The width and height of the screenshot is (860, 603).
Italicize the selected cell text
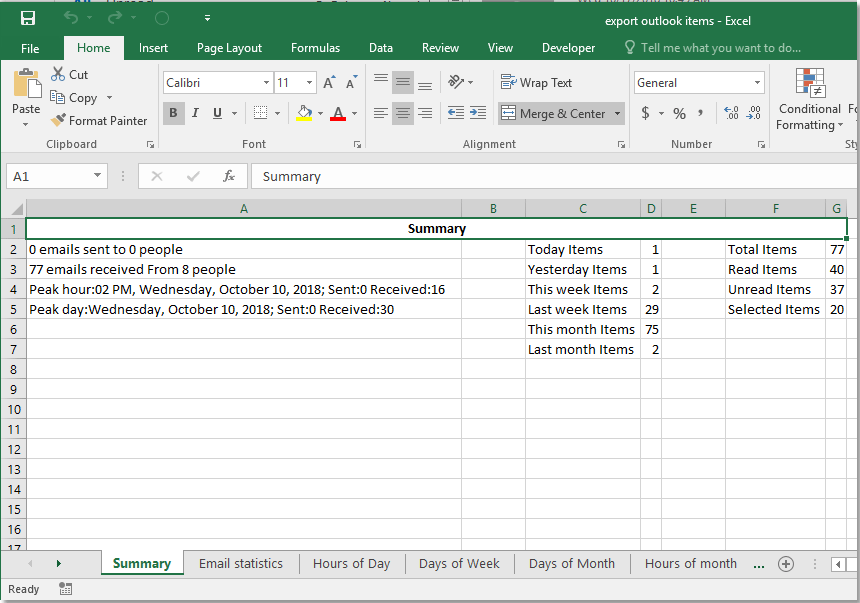coord(195,113)
